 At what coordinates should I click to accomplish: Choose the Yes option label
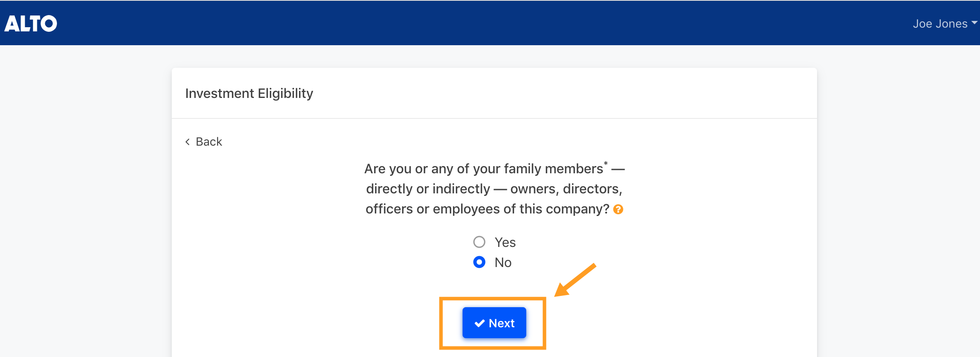[505, 242]
